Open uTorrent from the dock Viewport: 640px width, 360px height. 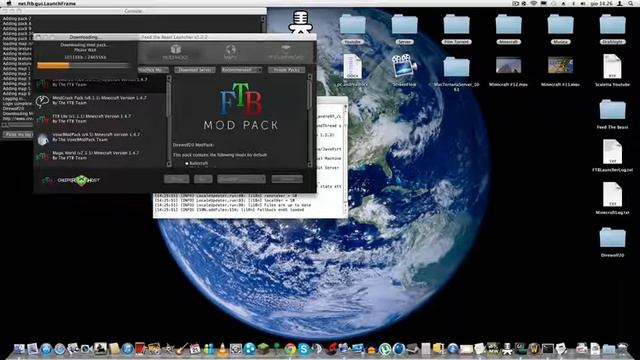tap(384, 349)
